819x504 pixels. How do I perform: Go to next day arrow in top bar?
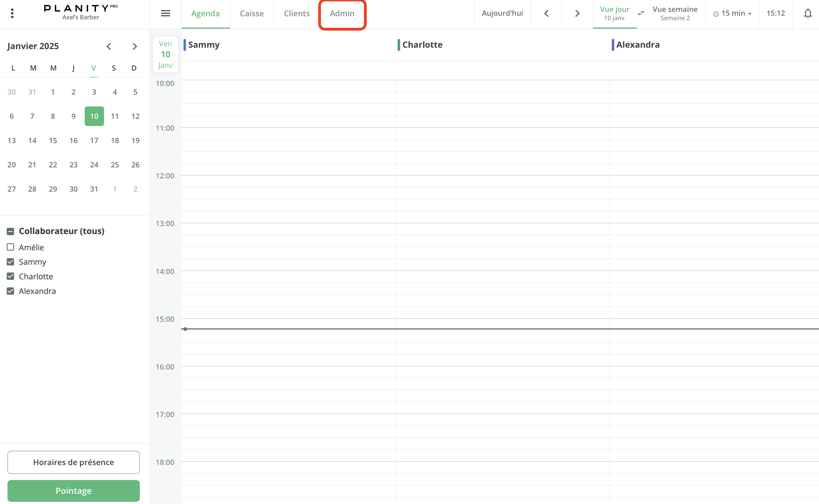pyautogui.click(x=577, y=13)
